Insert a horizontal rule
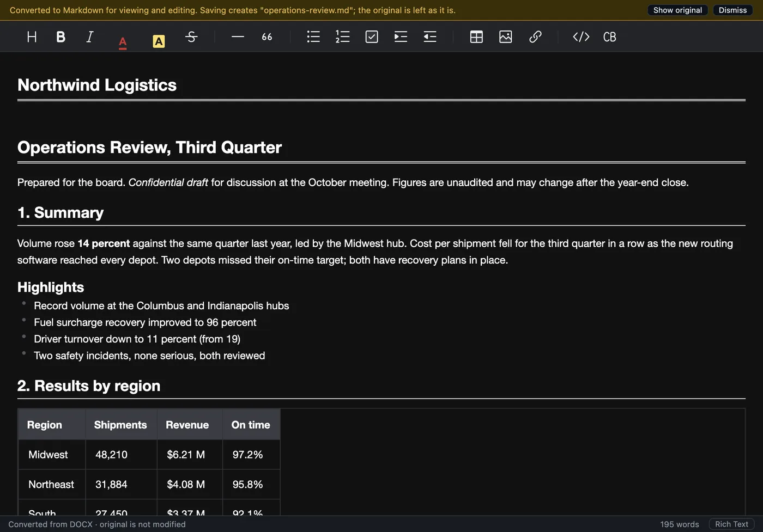Screen dimensions: 763x532 click(238, 36)
